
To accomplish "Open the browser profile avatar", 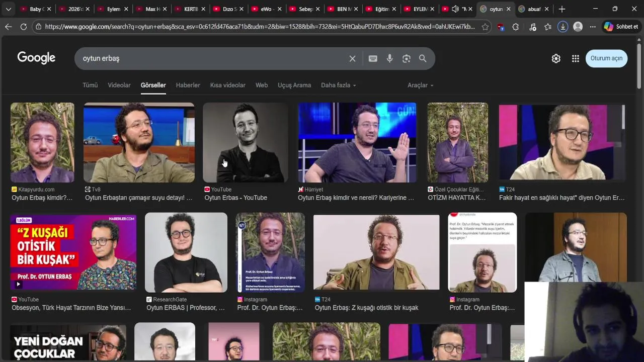I will click(578, 27).
